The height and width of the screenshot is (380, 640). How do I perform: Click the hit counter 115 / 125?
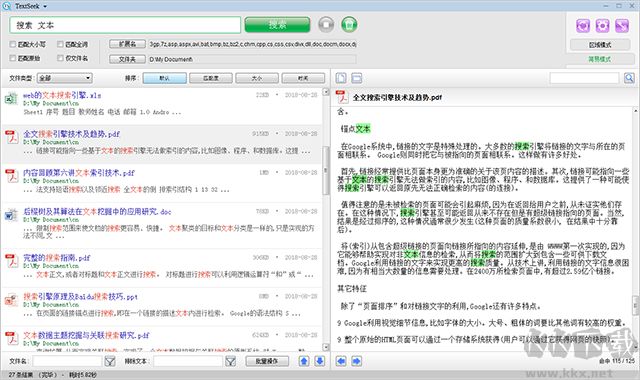point(623,361)
